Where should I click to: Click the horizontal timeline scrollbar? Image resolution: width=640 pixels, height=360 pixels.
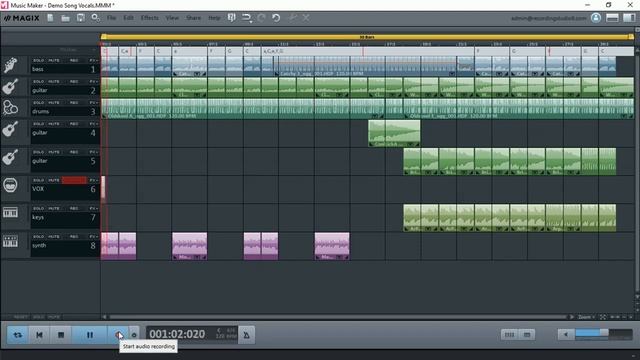pyautogui.click(x=338, y=317)
